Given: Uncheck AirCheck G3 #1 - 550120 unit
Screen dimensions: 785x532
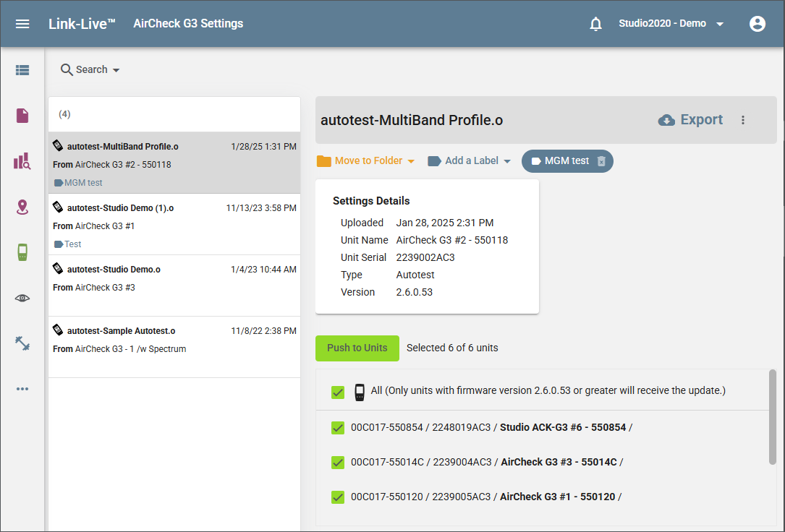Looking at the screenshot, I should (x=338, y=497).
